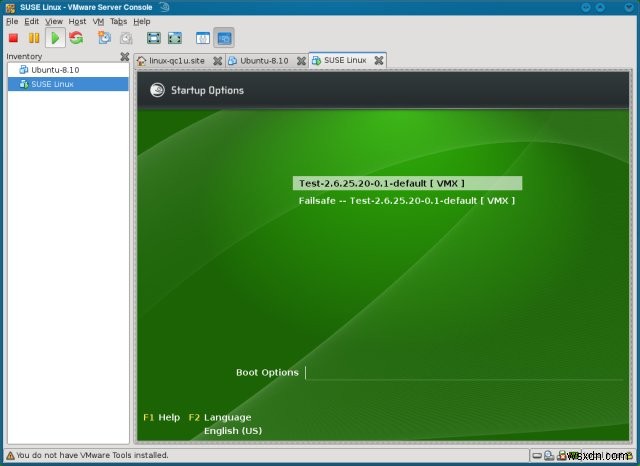Enter full screen mode icon
This screenshot has height=466, width=640.
tap(154, 38)
